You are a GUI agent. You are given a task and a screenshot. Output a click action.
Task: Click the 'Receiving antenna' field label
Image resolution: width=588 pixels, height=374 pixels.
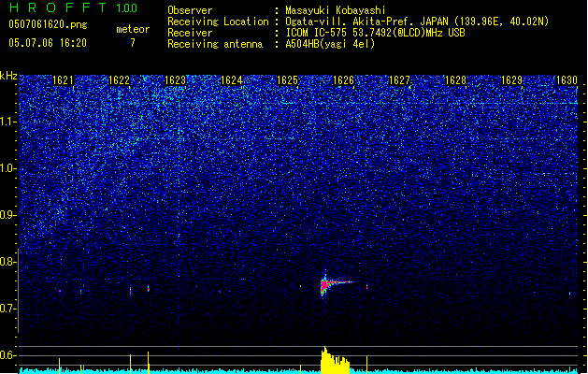coord(215,44)
